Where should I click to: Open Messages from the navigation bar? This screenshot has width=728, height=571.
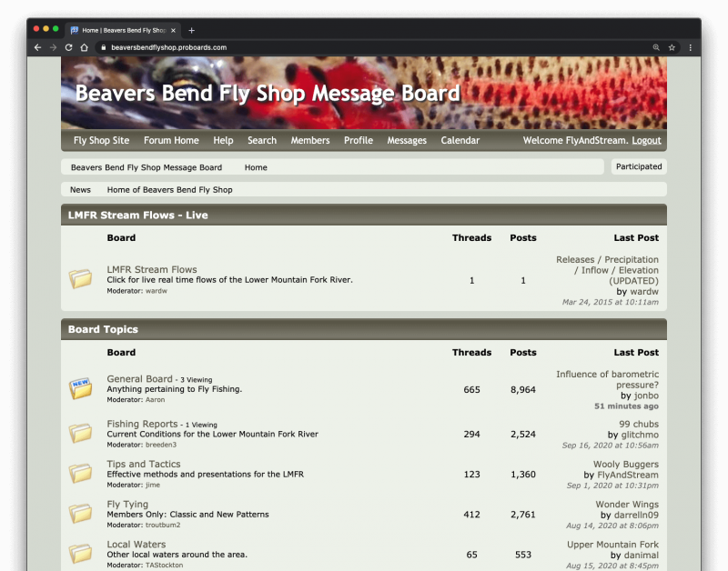(407, 141)
